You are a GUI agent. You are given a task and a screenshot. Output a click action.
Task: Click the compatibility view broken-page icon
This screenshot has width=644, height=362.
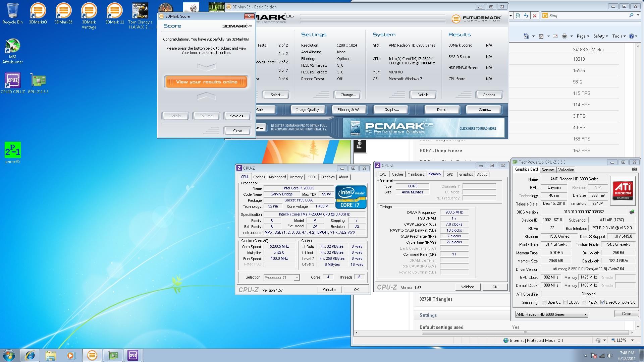click(518, 16)
